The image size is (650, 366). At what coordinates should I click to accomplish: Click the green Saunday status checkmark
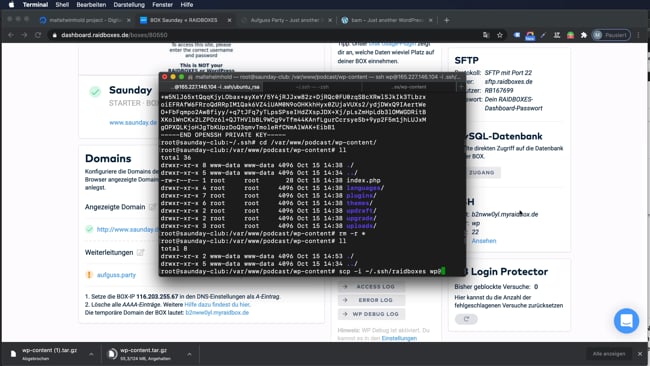click(x=95, y=92)
